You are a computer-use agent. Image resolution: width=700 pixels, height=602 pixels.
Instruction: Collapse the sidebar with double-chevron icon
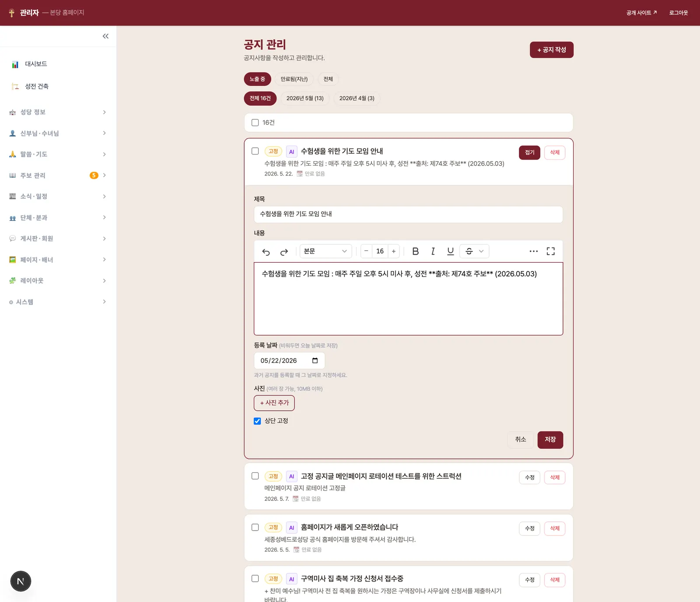click(105, 36)
